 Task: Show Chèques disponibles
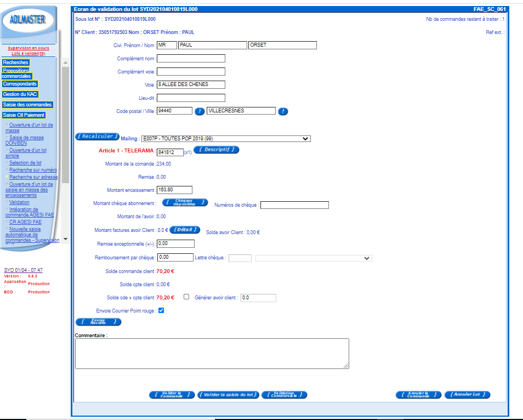(x=185, y=202)
